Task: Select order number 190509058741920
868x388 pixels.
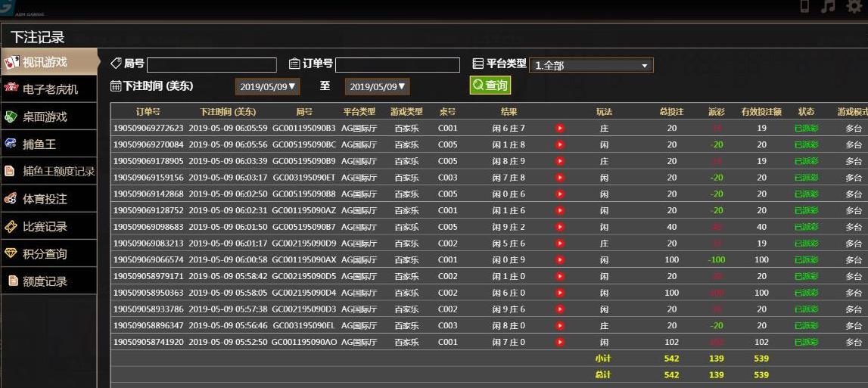Action: [148, 342]
